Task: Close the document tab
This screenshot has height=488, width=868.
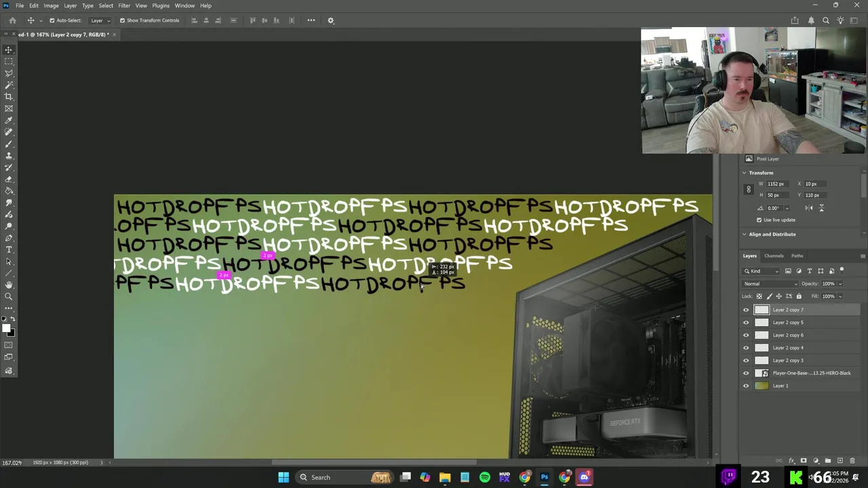Action: [114, 35]
